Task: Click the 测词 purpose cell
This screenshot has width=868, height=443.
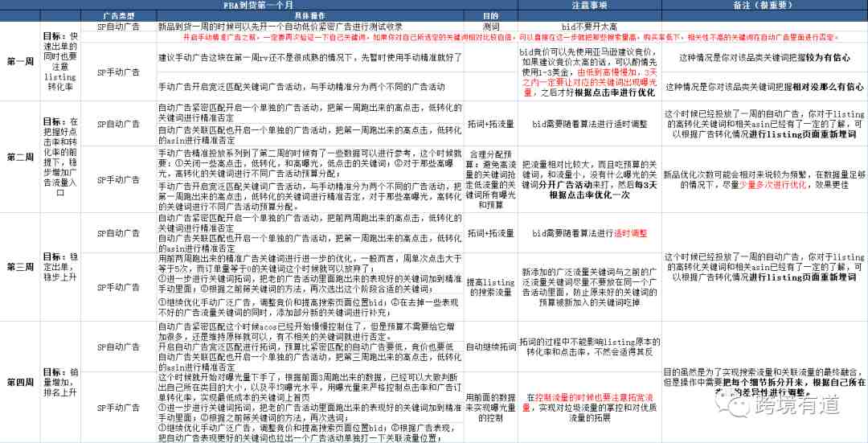Action: (490, 27)
